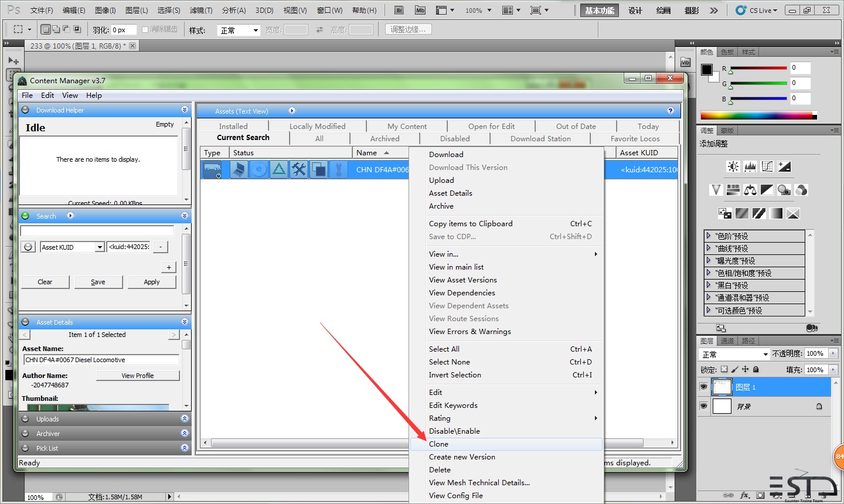Add a Selective Color adjustment in Photoshop
844x504 pixels.
[x=793, y=213]
